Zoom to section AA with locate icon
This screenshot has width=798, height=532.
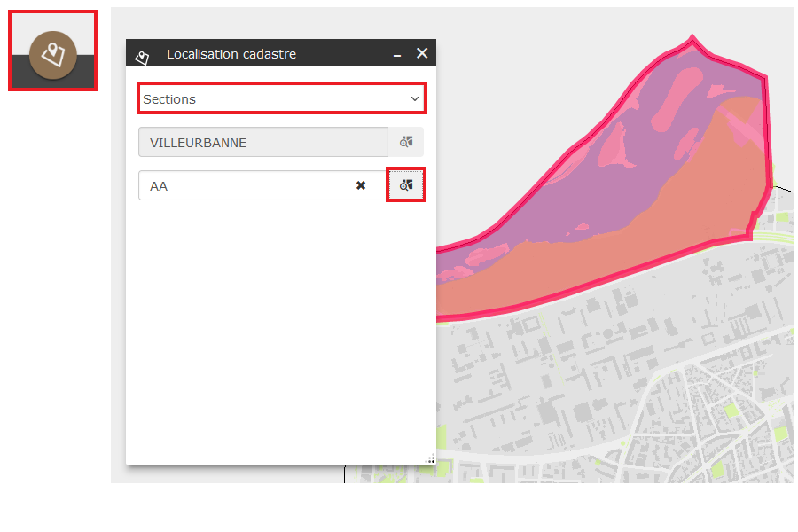pos(405,184)
